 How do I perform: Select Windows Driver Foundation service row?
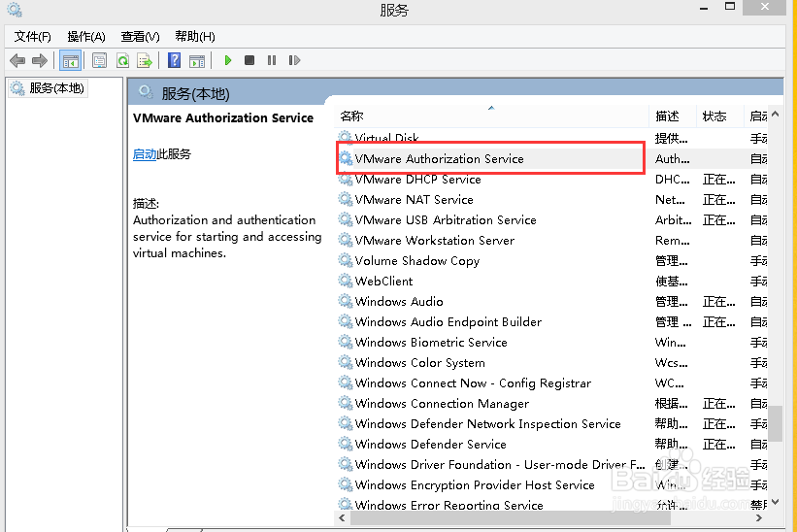pos(551,464)
